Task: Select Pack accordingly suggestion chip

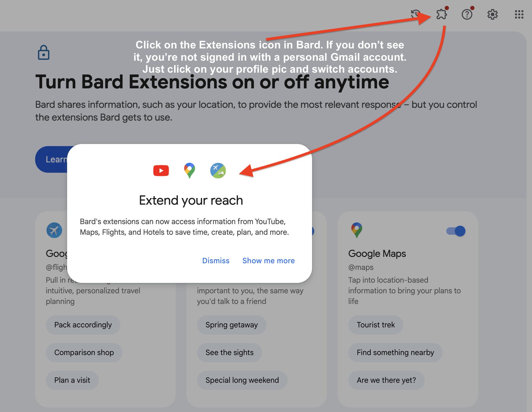Action: click(83, 324)
